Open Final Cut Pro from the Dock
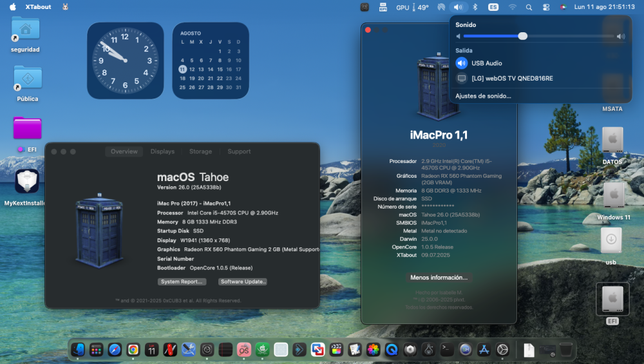Screen dimensions: 644x364 pos(336,350)
